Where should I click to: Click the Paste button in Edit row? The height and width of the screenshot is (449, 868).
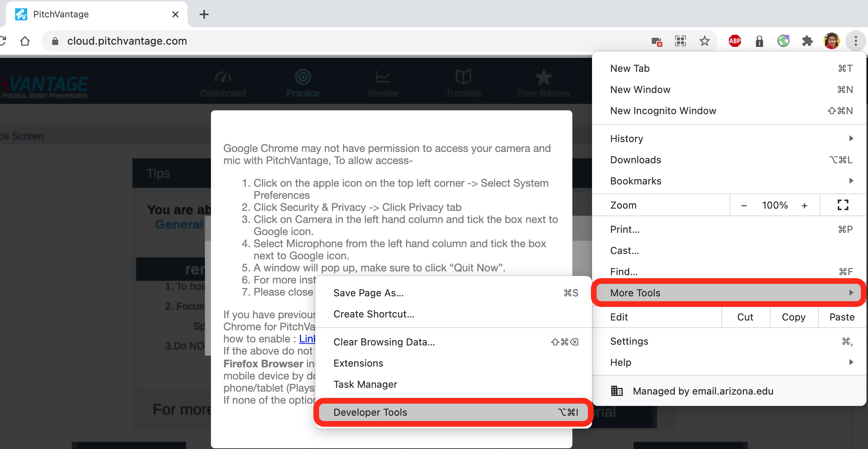click(842, 317)
